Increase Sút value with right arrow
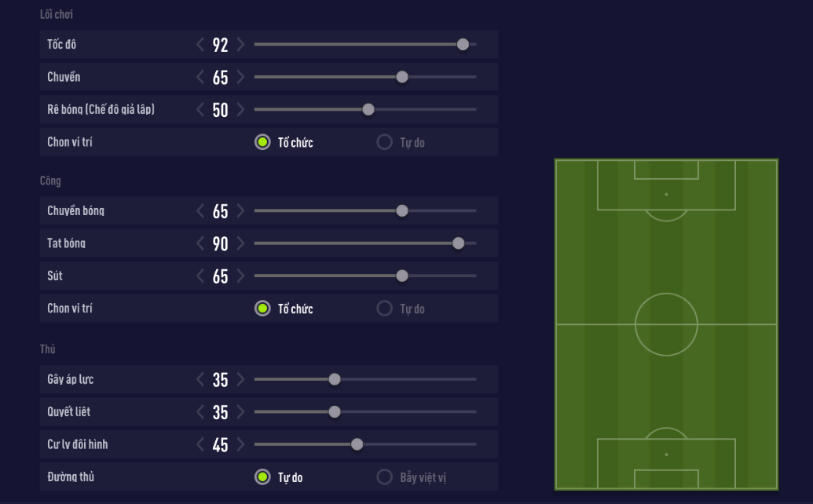 240,276
